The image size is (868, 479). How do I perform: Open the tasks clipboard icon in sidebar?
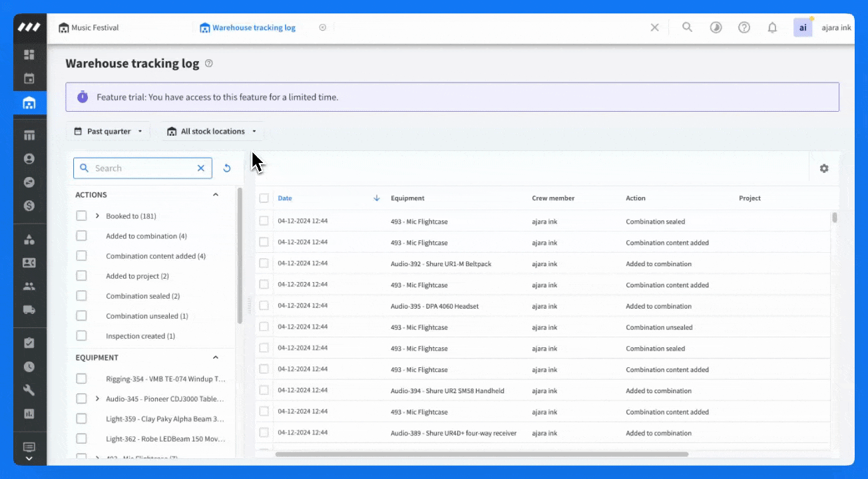click(29, 343)
